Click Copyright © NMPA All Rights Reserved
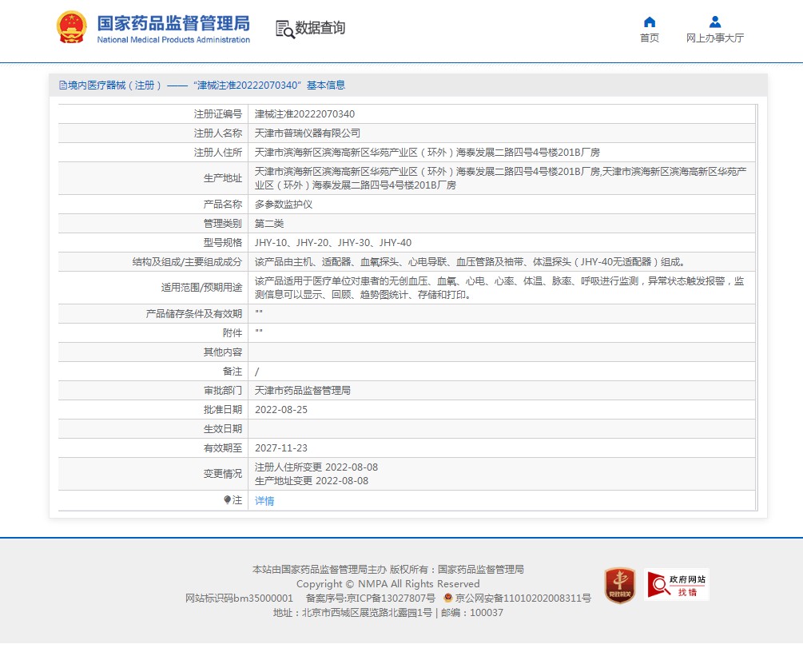This screenshot has height=672, width=803. [x=388, y=584]
